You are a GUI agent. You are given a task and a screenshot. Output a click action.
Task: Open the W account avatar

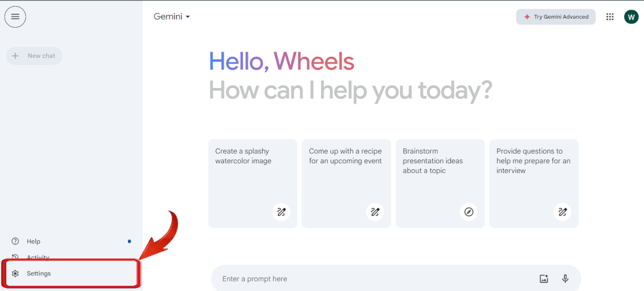tap(631, 17)
